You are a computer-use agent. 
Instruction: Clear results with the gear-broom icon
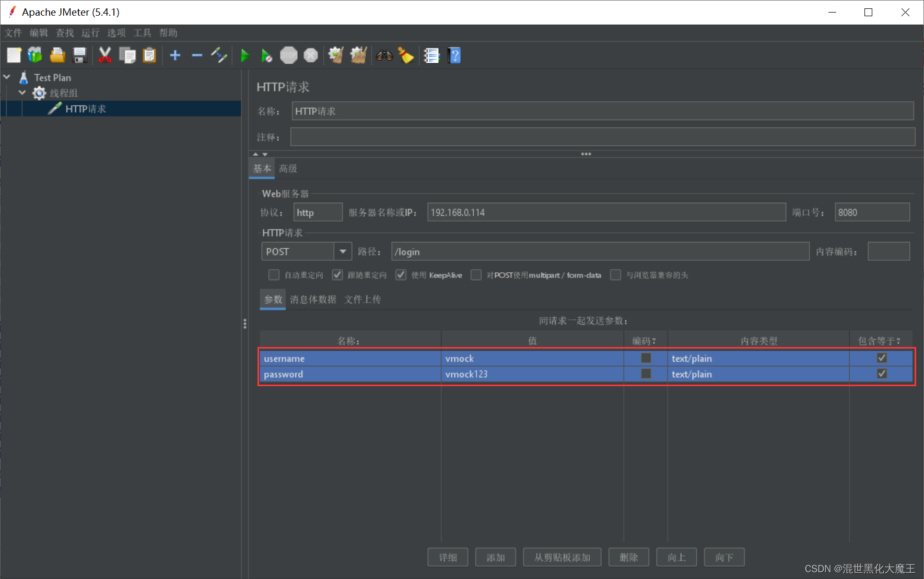click(336, 55)
